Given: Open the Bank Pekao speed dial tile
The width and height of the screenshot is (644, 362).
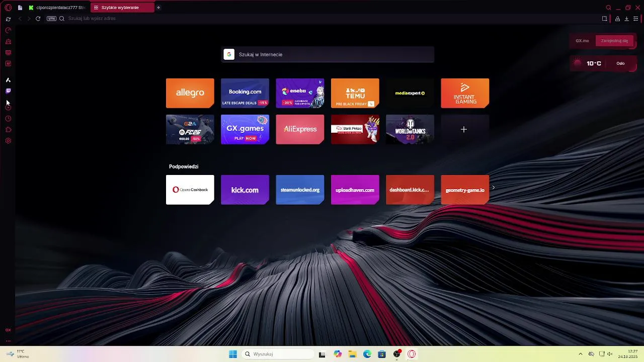Looking at the screenshot, I should coord(355,129).
